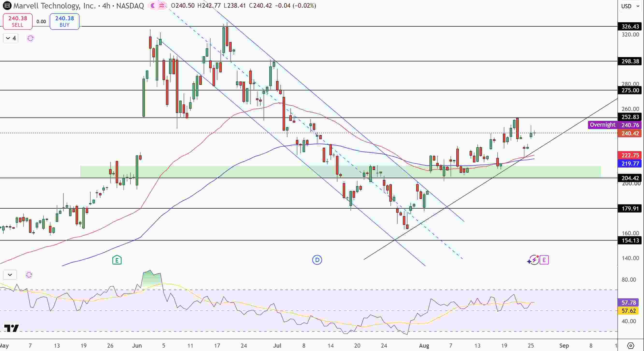Click the purple crescent moon session icon

tap(153, 6)
